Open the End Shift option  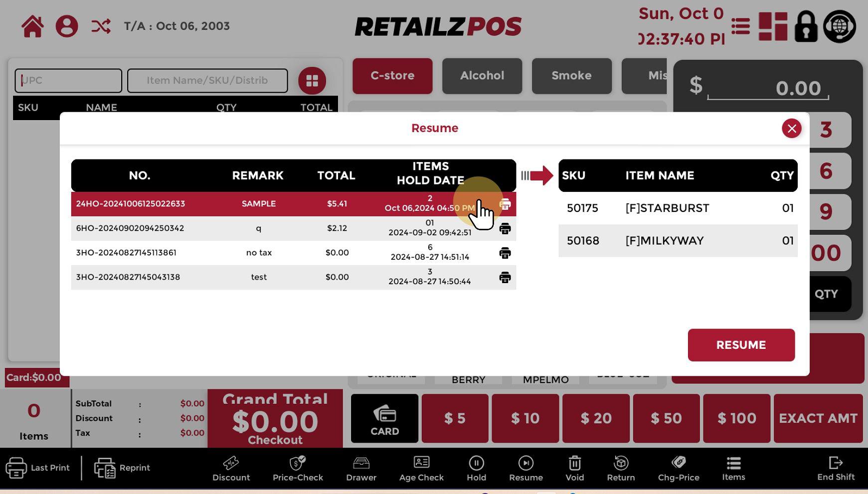(836, 469)
